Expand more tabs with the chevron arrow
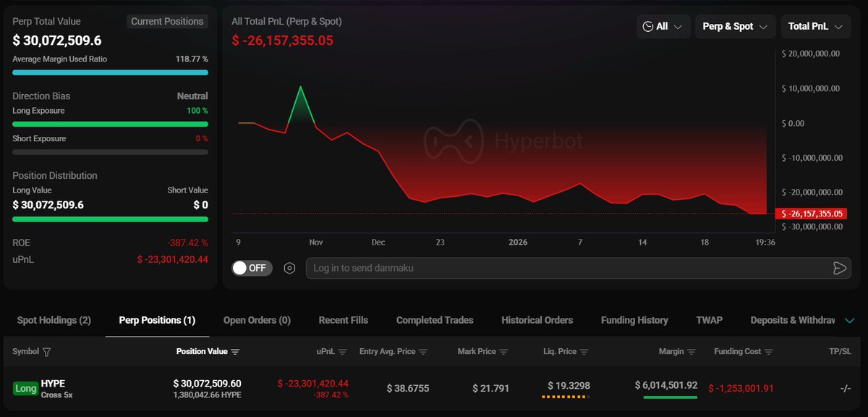The width and height of the screenshot is (868, 417). [850, 320]
